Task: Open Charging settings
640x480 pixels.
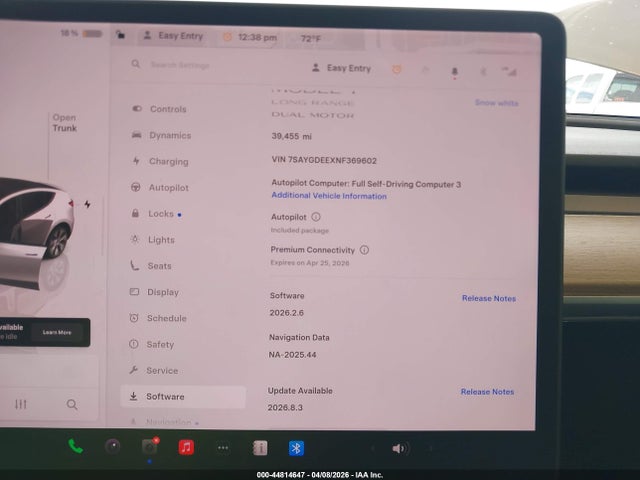Action: 160,161
